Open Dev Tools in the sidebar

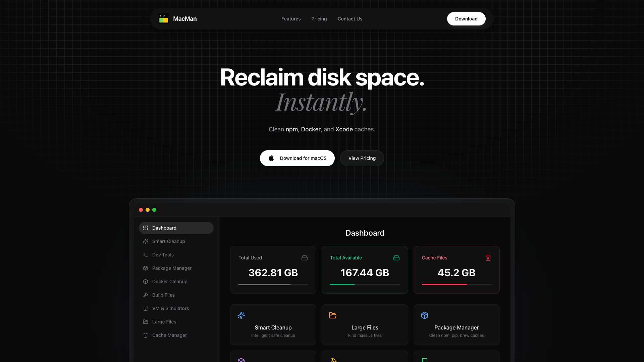[x=163, y=255]
